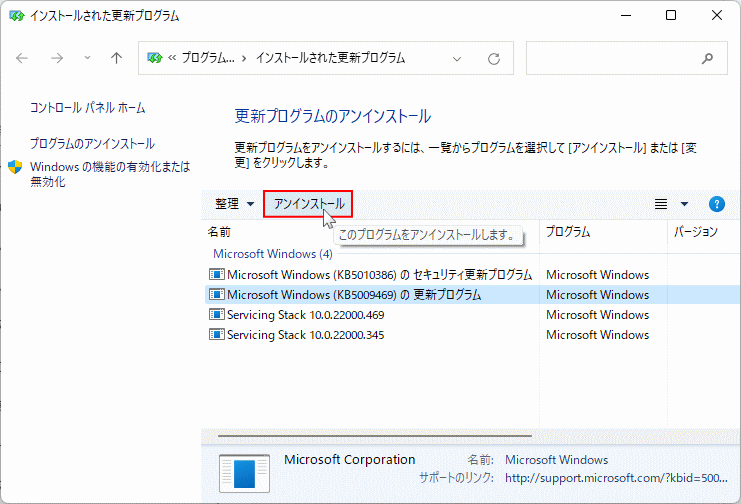
Task: Click the KB5009469 row icon
Action: pyautogui.click(x=216, y=294)
